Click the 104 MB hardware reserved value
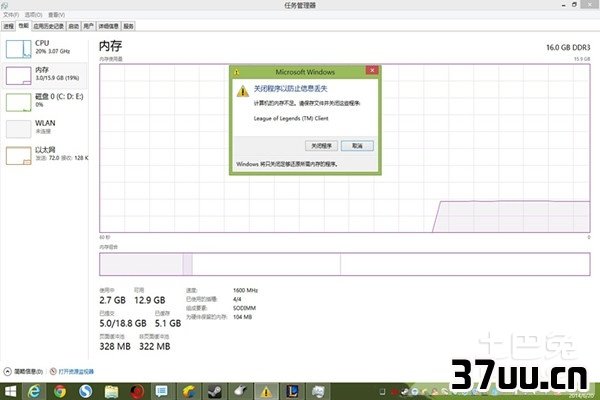 point(242,317)
